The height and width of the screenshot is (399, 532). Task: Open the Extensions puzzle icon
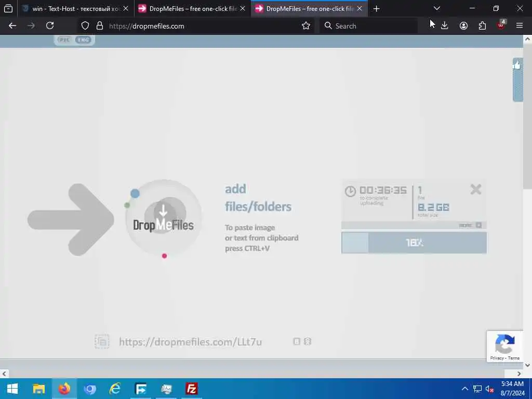point(482,26)
